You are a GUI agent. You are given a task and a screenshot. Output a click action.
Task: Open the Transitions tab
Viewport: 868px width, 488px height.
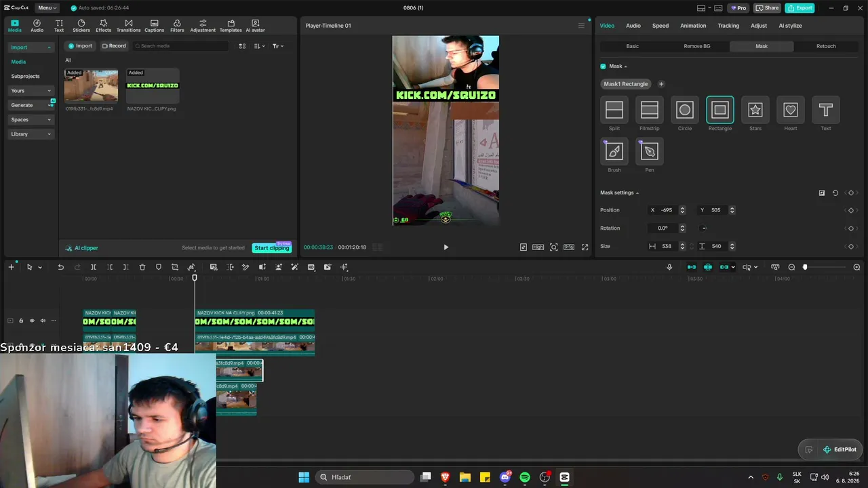click(x=128, y=26)
